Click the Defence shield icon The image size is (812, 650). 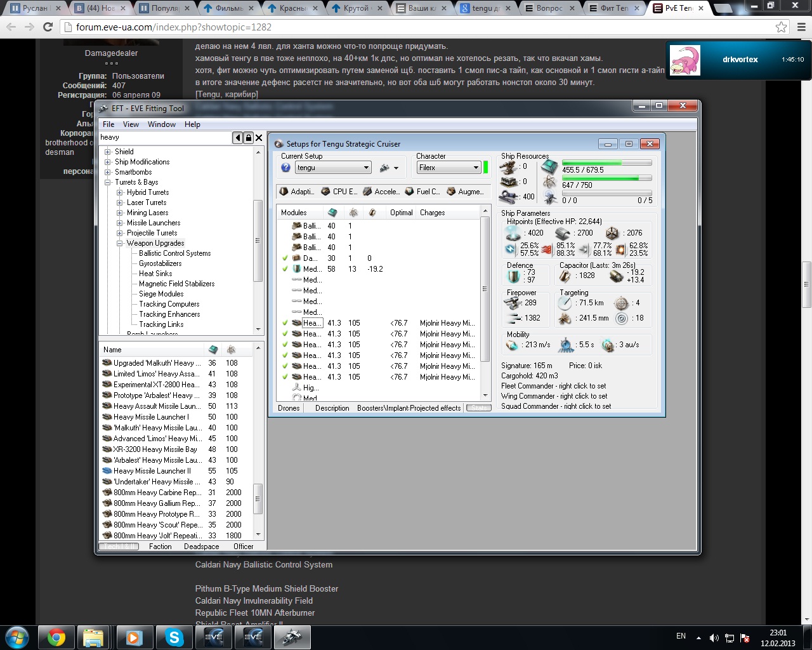(513, 276)
